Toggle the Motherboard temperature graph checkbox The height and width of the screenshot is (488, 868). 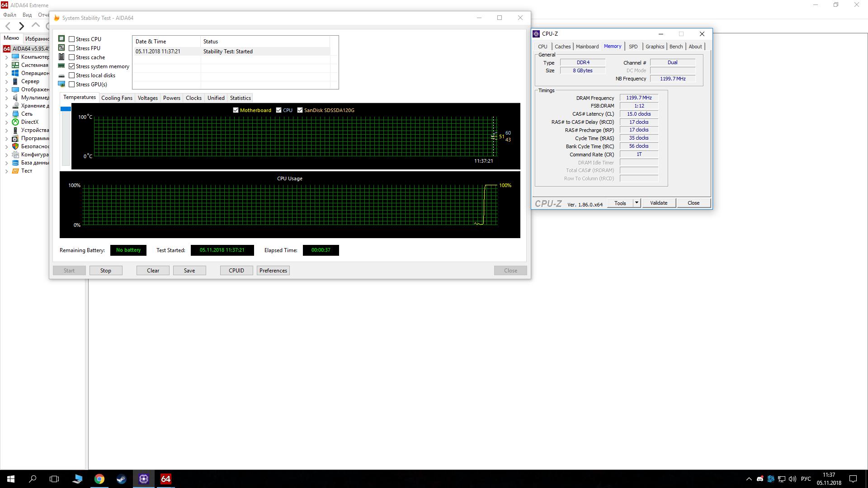[x=236, y=110]
